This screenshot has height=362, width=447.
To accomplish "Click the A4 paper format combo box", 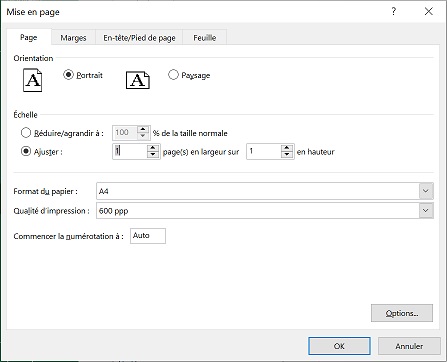I will (265, 191).
